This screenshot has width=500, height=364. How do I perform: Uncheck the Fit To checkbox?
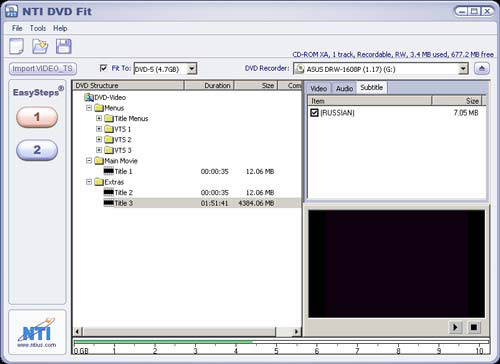104,68
